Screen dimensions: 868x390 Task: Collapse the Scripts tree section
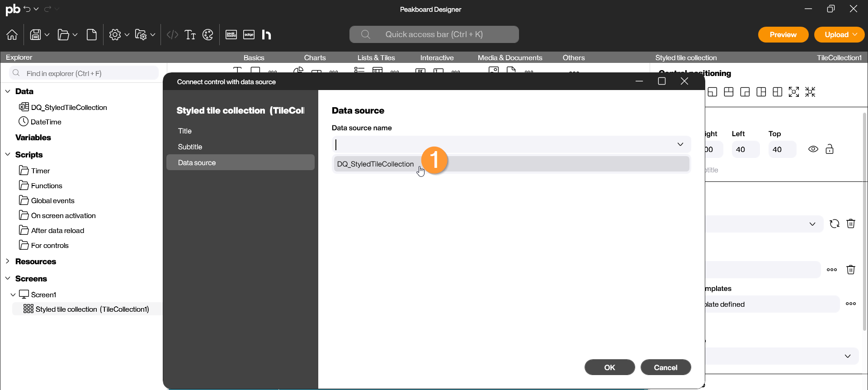pos(8,154)
